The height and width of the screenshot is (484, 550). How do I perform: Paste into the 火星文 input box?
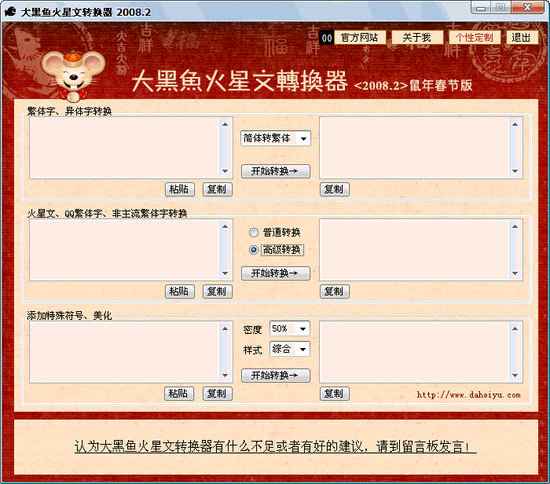[180, 291]
